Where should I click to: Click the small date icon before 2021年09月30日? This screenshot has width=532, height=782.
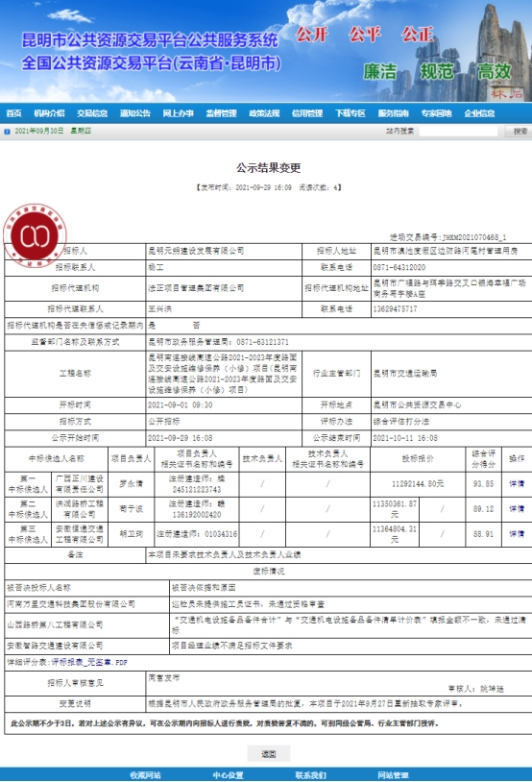click(x=7, y=132)
